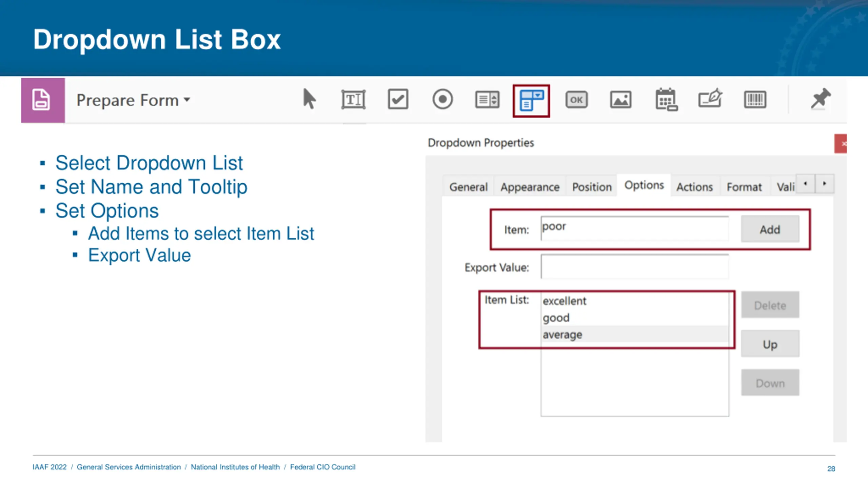Screen dimensions: 868x488
Task: Select the Barcode tool icon
Action: tap(755, 100)
